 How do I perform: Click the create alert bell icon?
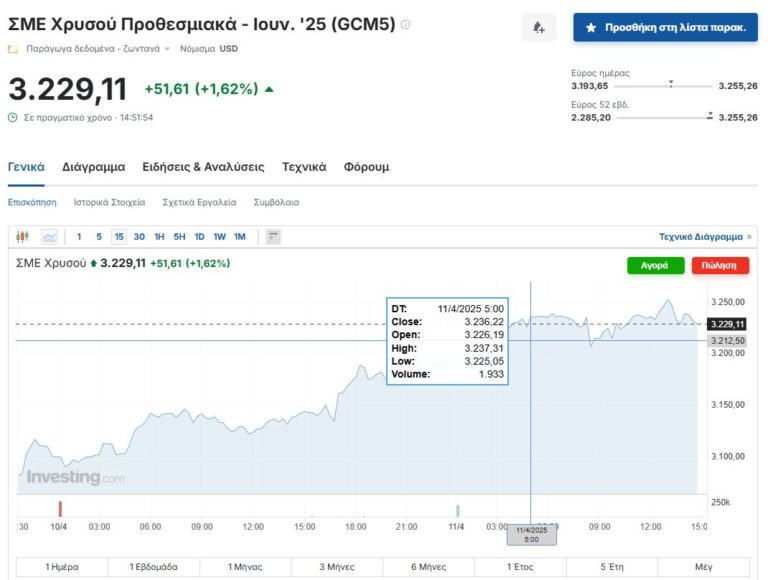pyautogui.click(x=539, y=28)
